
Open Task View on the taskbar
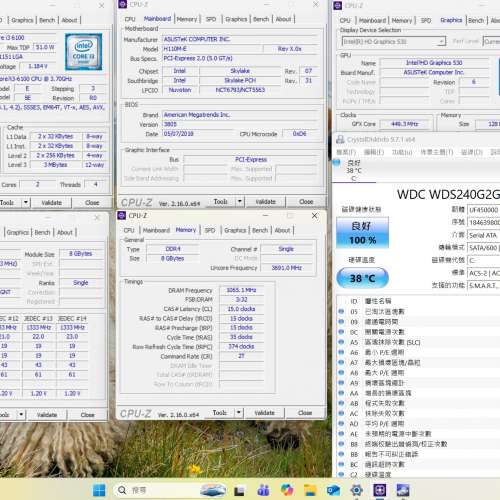(x=239, y=490)
